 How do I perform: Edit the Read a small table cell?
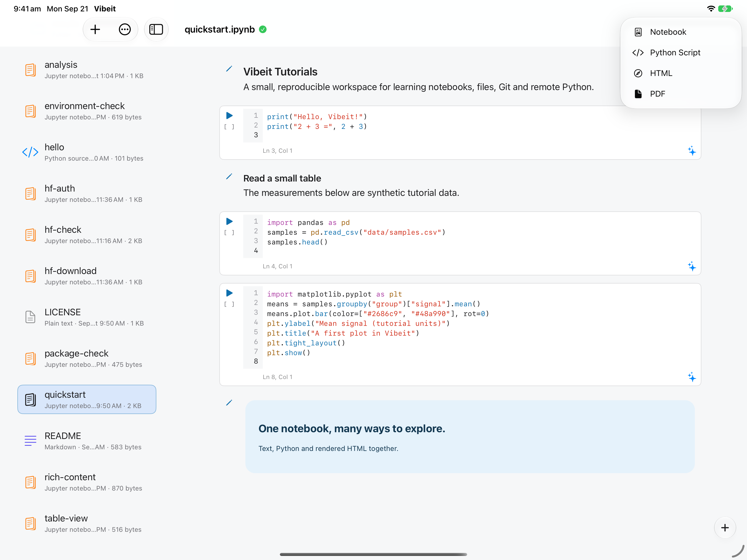tap(229, 177)
